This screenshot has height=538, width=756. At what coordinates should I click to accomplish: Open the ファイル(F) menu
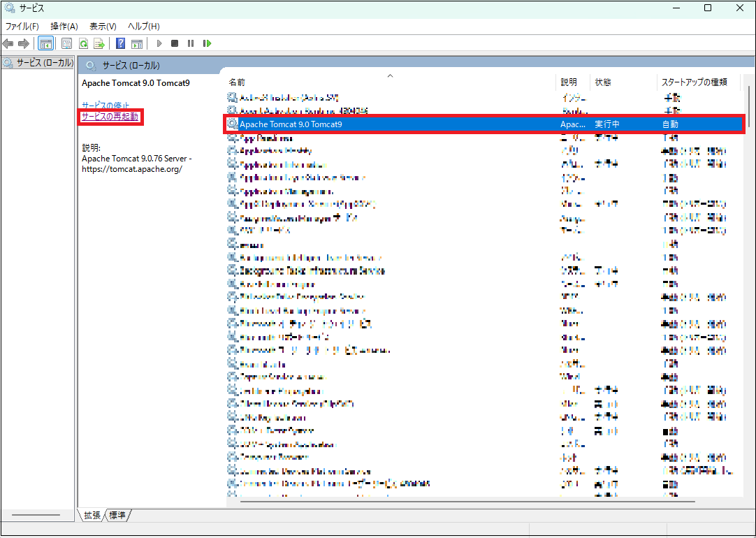[22, 26]
